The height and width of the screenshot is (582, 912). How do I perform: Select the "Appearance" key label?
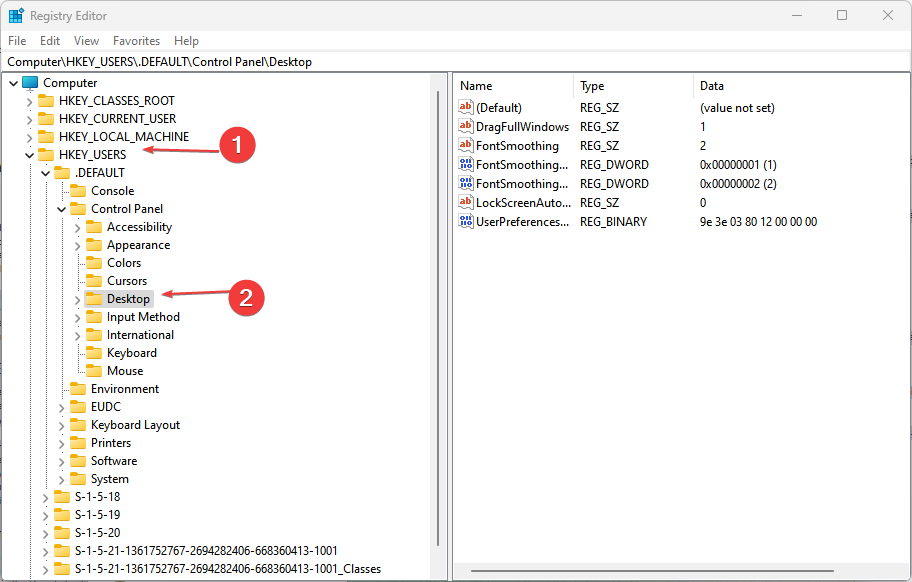pyautogui.click(x=138, y=245)
